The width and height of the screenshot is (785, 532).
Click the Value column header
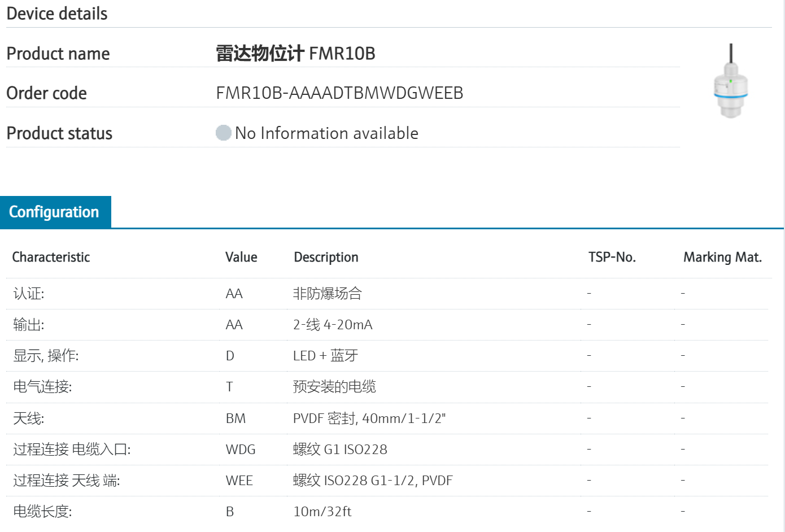(x=241, y=257)
